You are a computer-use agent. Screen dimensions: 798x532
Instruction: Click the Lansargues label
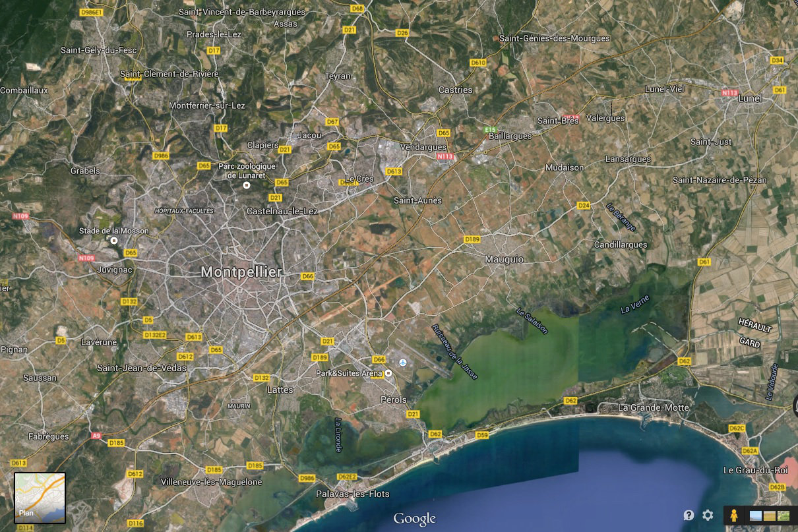[628, 159]
